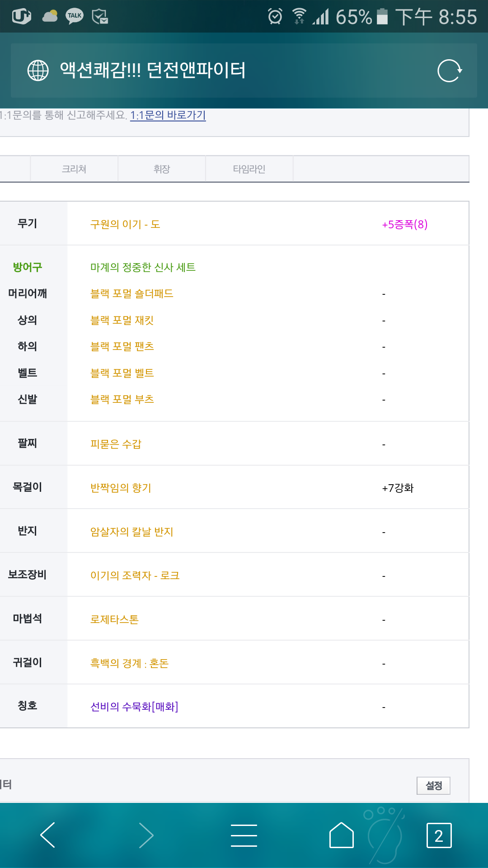Screen dimensions: 488x868
Task: Switch to the 휘장 tab
Action: tap(162, 169)
